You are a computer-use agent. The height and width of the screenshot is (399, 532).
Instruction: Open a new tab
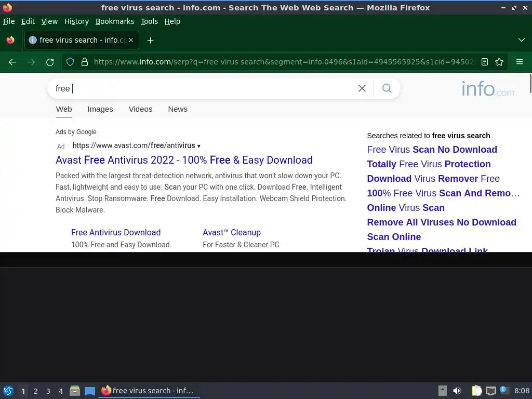pos(150,41)
